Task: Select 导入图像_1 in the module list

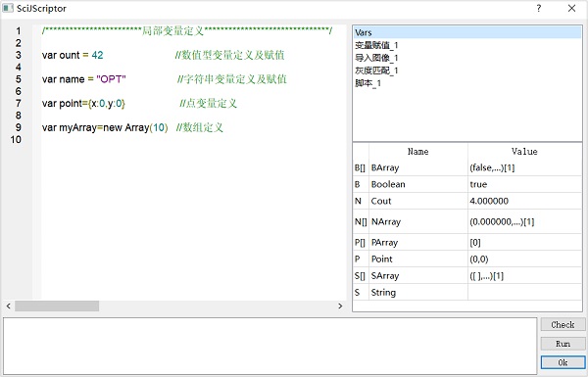Action: 376,58
